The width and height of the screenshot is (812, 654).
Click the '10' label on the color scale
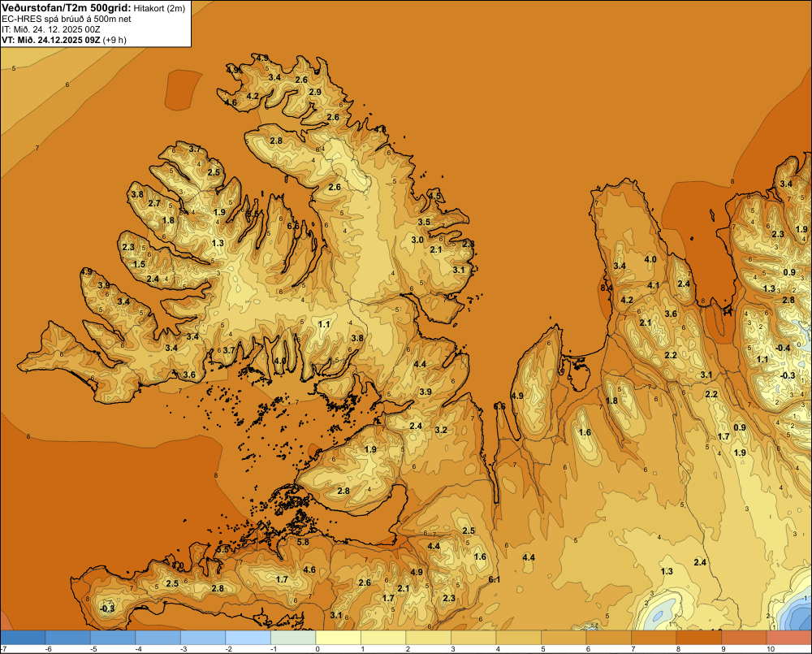(771, 649)
